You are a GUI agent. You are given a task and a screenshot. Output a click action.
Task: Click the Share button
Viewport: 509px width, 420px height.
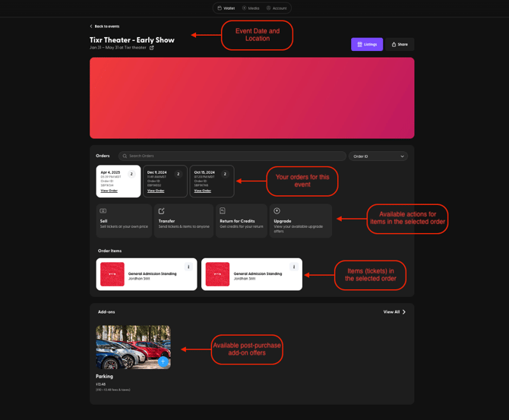[400, 44]
